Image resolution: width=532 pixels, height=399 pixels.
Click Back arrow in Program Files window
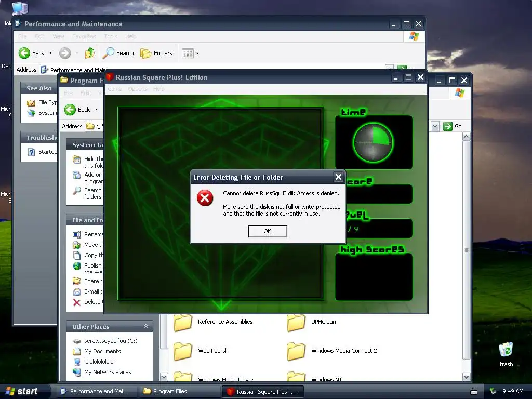tap(70, 110)
